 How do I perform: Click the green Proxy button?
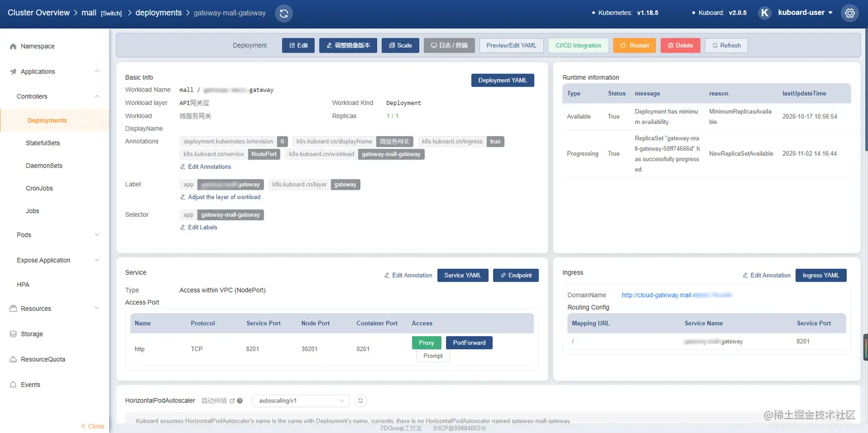coord(427,342)
